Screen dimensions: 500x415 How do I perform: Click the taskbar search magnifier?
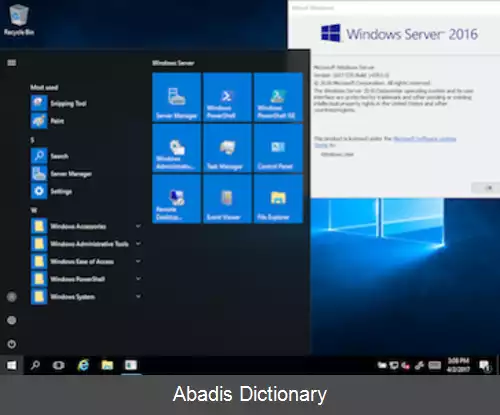pos(35,365)
